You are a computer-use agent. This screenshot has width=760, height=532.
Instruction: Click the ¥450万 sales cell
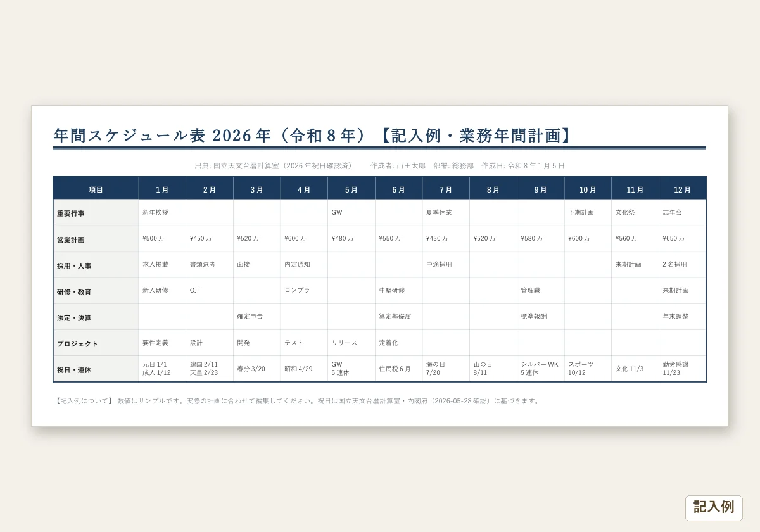tap(210, 239)
